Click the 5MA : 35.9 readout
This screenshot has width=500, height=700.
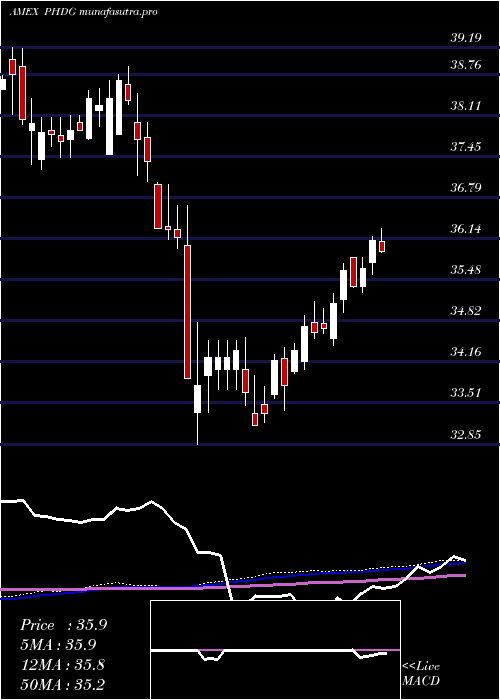tap(58, 645)
